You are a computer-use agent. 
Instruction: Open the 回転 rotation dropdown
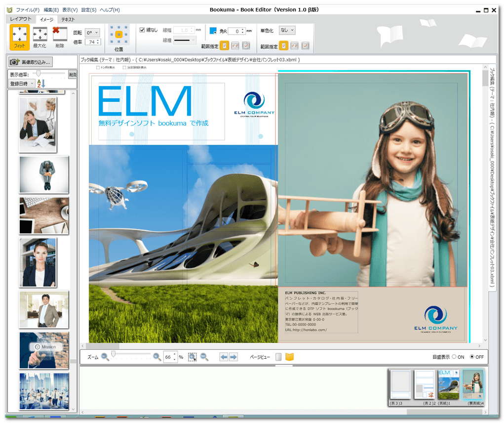(92, 32)
